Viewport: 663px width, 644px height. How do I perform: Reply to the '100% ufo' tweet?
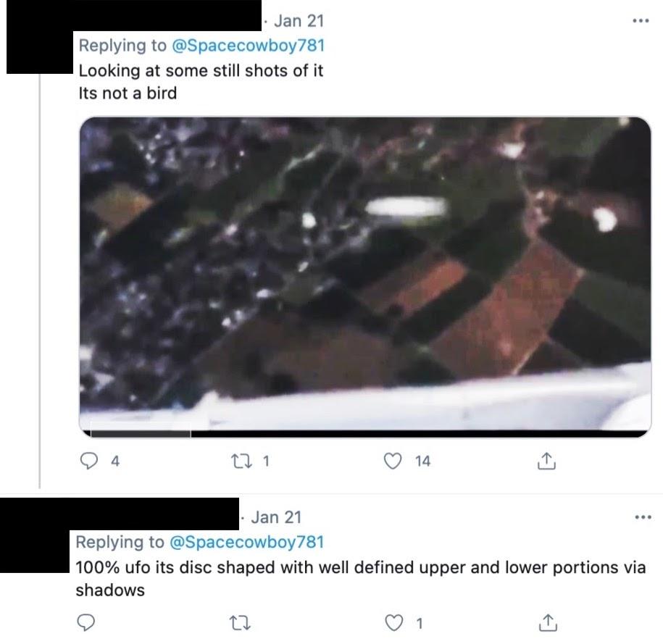86,622
